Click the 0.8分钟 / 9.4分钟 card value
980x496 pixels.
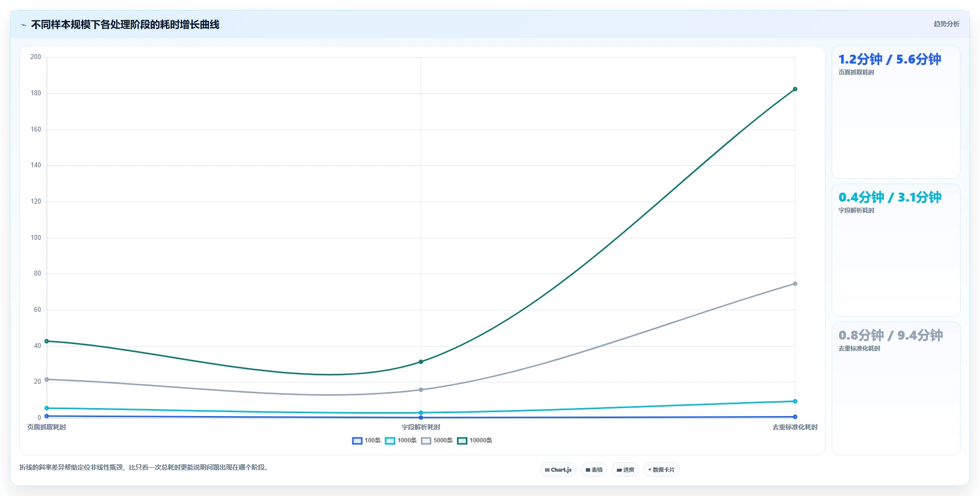click(x=891, y=336)
